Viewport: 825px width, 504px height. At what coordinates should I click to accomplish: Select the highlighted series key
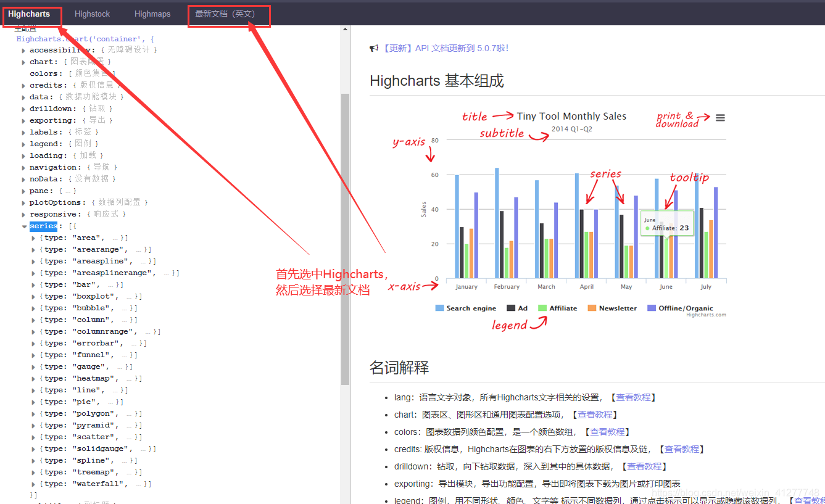(43, 226)
